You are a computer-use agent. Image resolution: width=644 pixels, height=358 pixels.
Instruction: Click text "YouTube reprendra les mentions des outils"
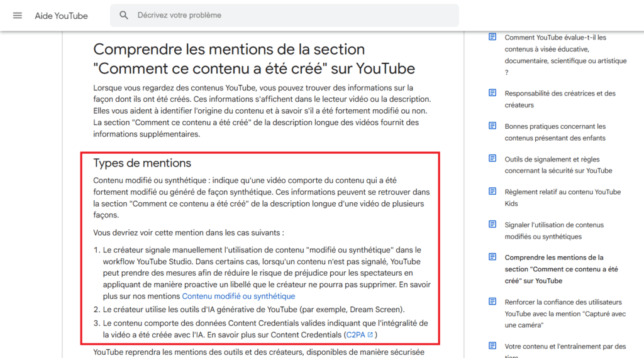pos(258,352)
